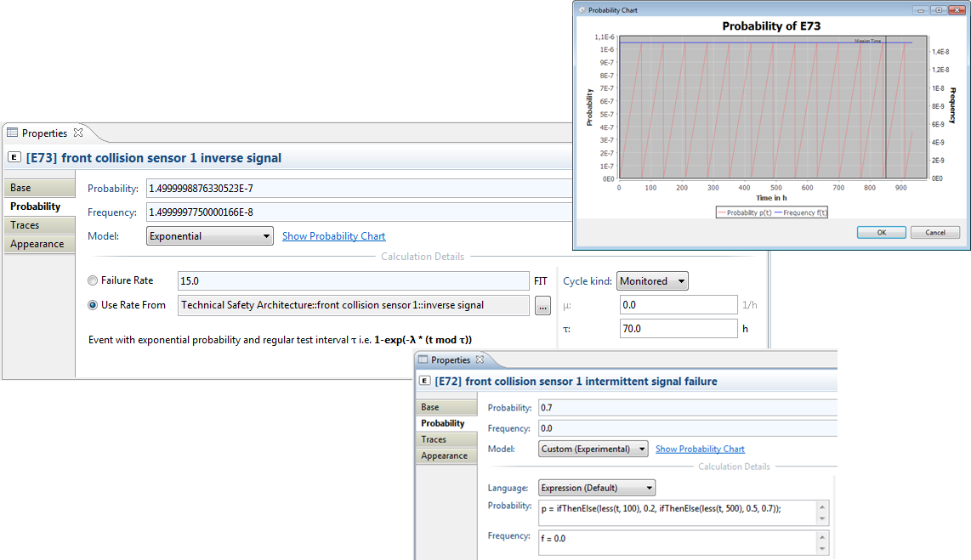Open Show Probability Chart link for E73

click(333, 236)
